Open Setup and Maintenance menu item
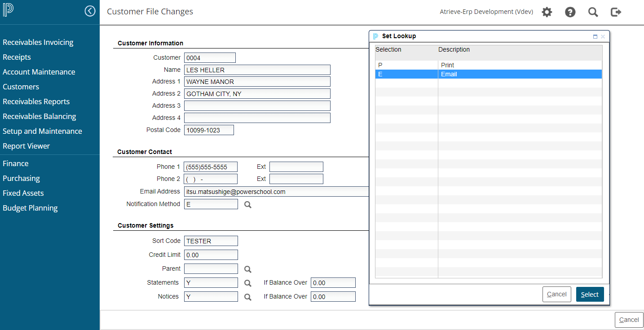This screenshot has height=330, width=644. click(42, 131)
